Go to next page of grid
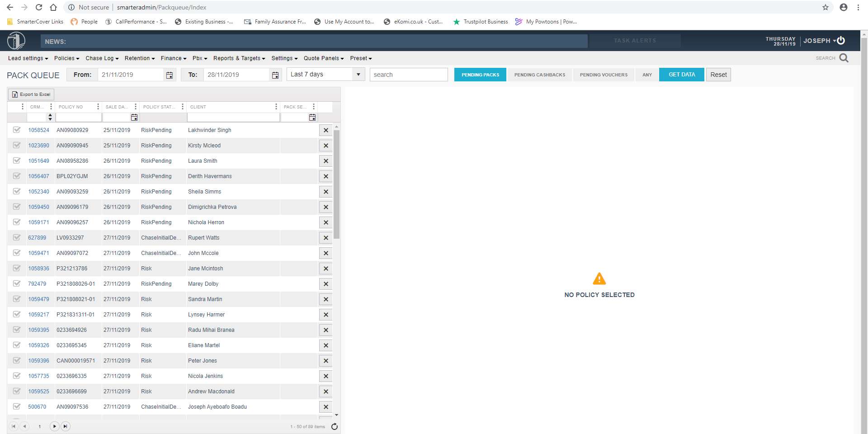Viewport: 868px width, 434px height. click(x=54, y=426)
